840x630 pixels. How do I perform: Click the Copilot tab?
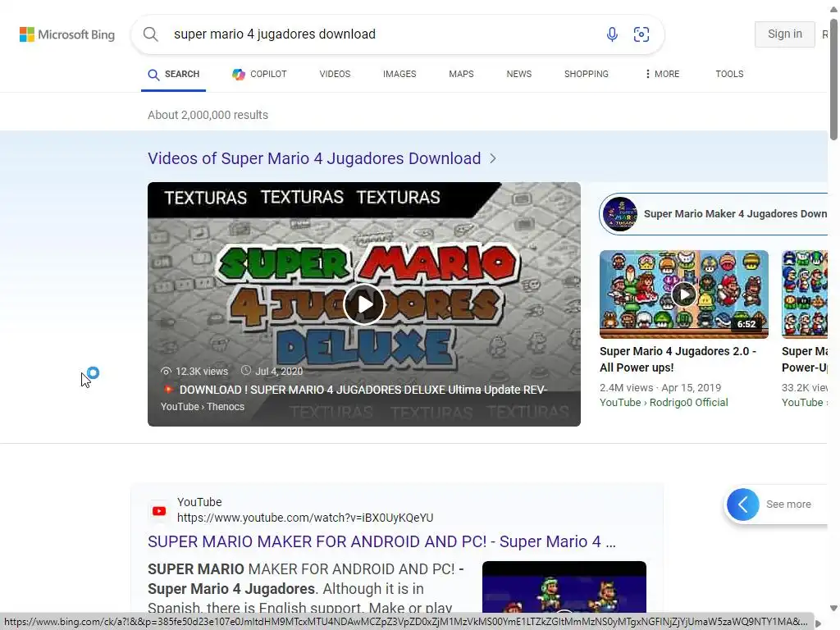pos(259,74)
